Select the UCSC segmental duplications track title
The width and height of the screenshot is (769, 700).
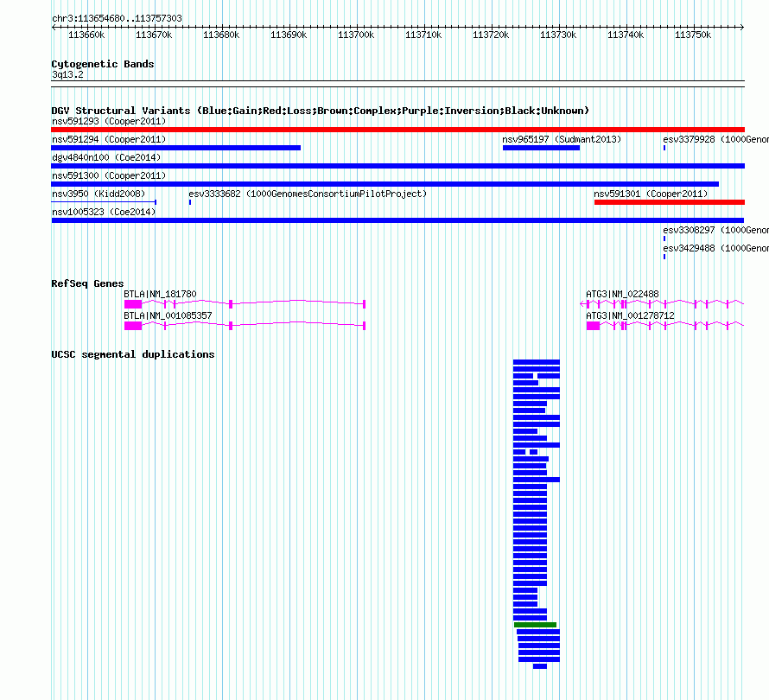[133, 354]
